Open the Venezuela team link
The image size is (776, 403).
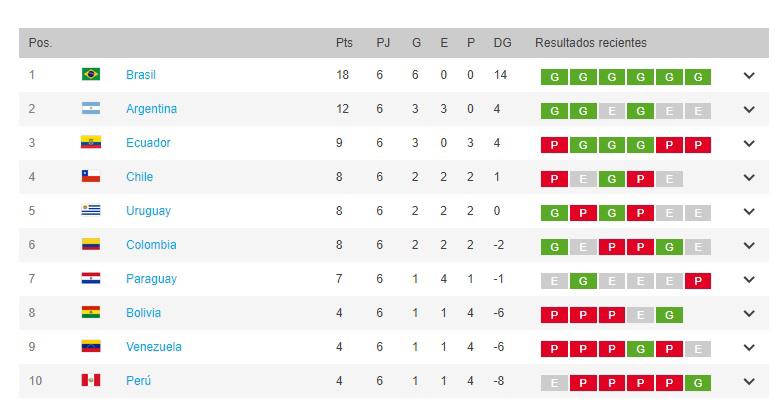[154, 347]
